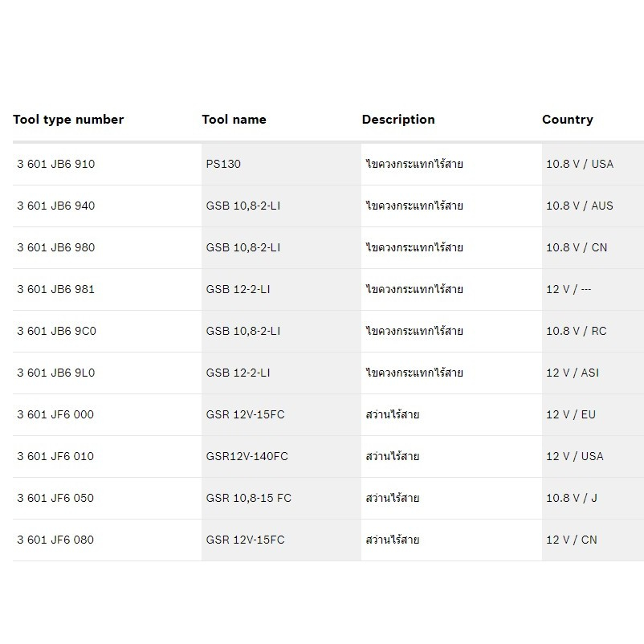Click the tool name GSR12V-140FC
This screenshot has width=644, height=644.
pos(247,456)
